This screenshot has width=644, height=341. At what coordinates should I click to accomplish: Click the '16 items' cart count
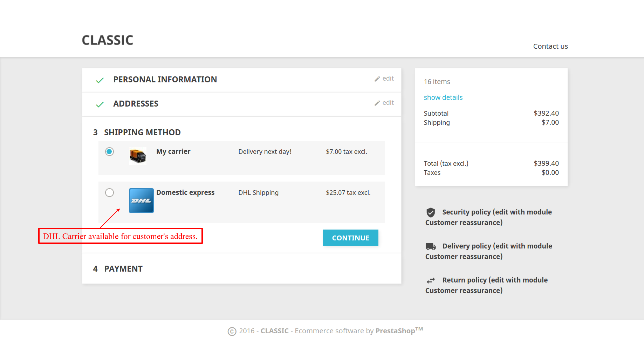(x=437, y=82)
